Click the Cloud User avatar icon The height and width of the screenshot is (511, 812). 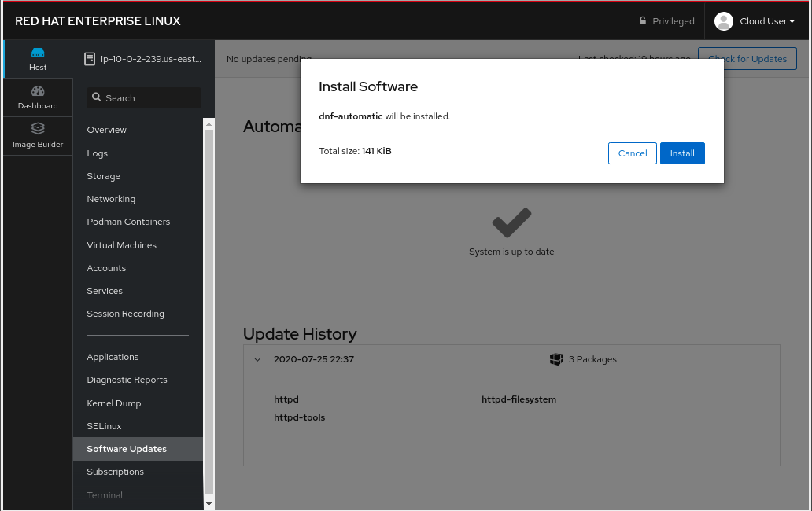pos(723,21)
